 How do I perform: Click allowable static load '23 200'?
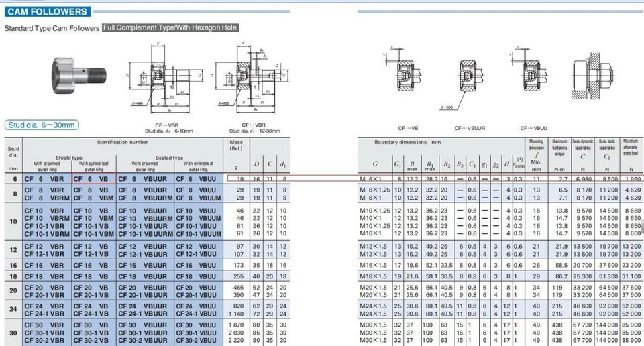click(x=632, y=266)
